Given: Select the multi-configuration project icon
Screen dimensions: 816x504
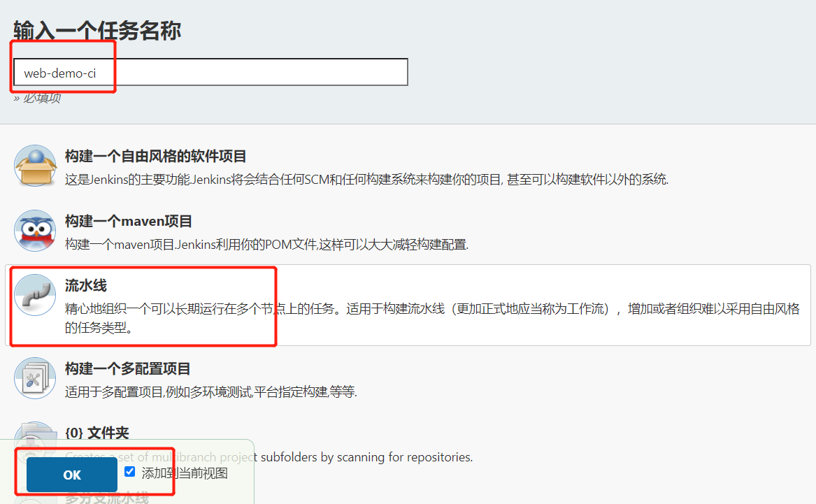Looking at the screenshot, I should click(36, 378).
